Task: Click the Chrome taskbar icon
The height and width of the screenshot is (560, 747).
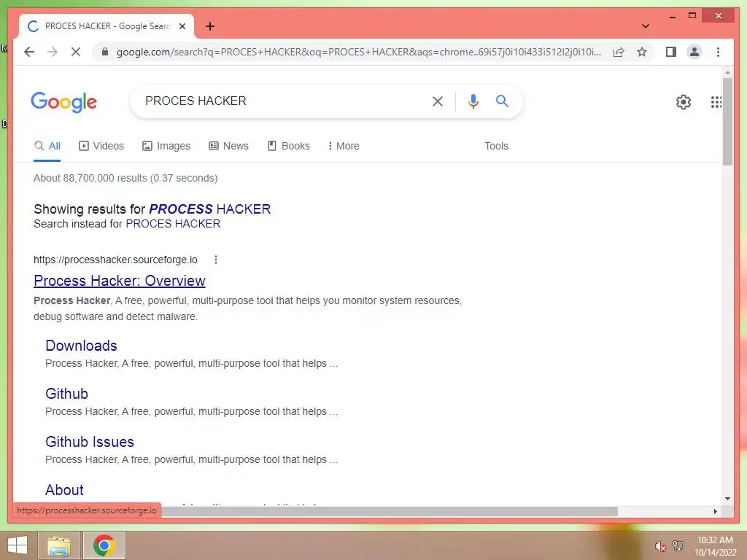Action: (104, 545)
